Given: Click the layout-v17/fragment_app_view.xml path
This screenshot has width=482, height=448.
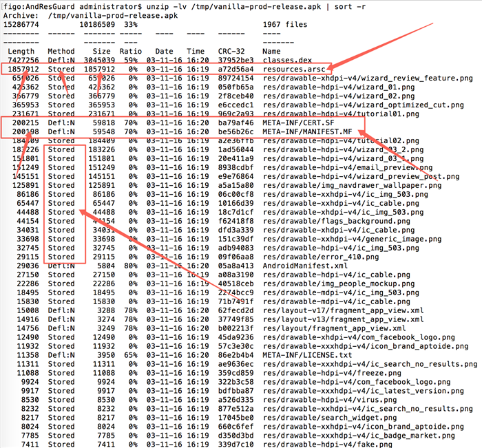Looking at the screenshot, I should (x=343, y=310).
